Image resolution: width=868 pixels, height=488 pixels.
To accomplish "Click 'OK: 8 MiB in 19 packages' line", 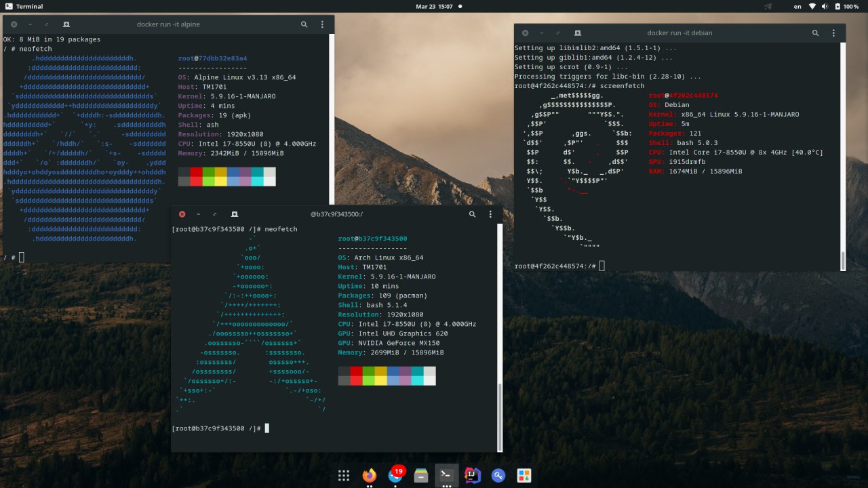I will point(52,39).
